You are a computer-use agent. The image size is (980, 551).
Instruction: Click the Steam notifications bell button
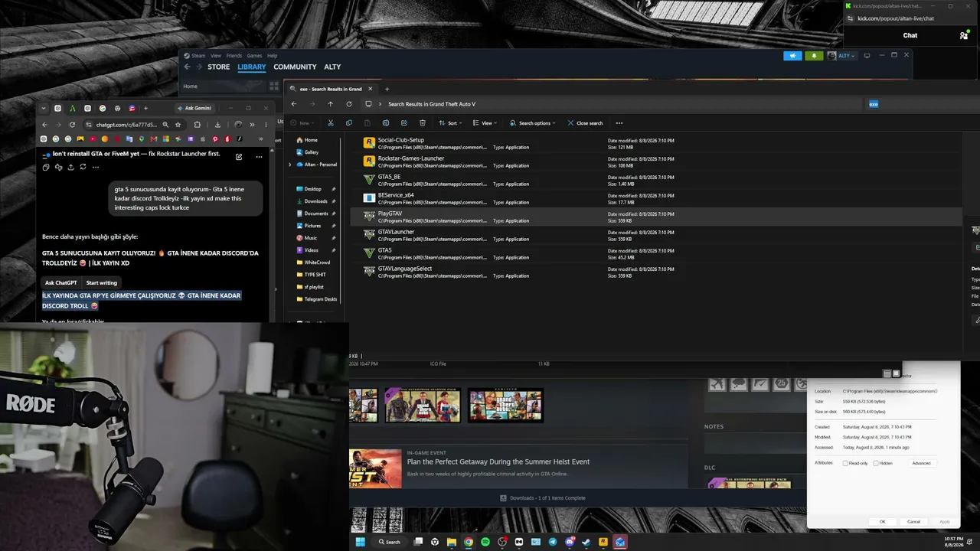[813, 56]
